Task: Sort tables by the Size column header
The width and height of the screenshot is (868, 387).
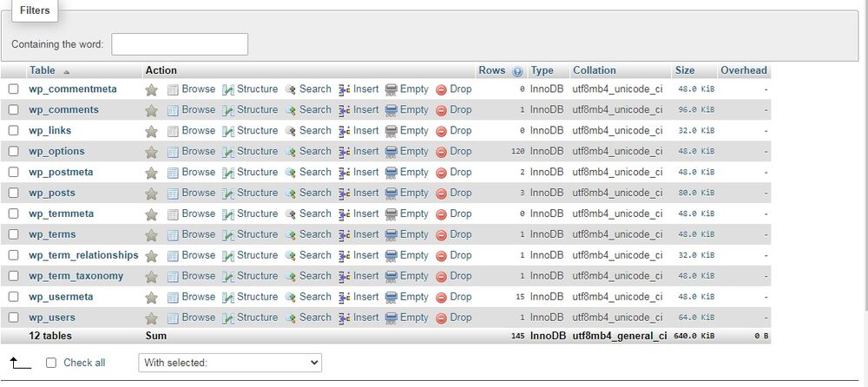Action: click(684, 70)
